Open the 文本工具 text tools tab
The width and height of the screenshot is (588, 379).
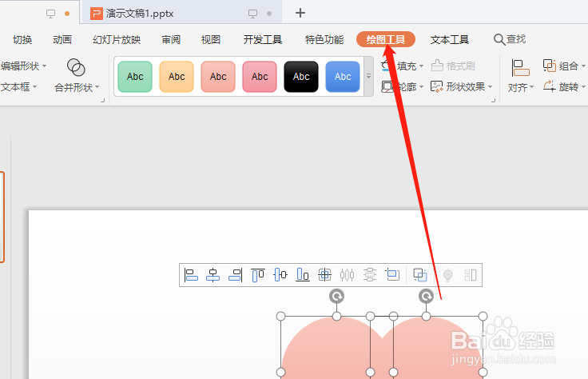pos(450,39)
